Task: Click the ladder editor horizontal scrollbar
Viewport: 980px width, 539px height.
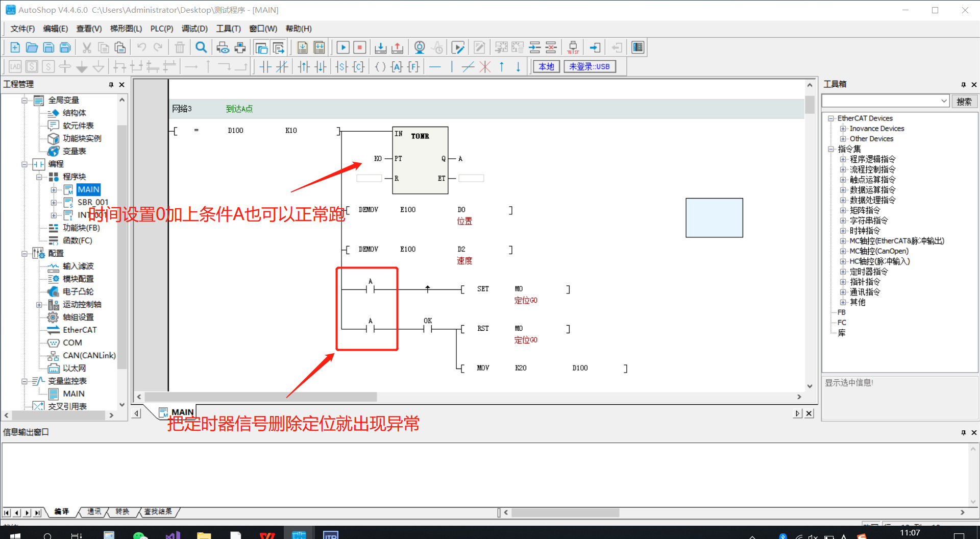Action: tap(260, 397)
